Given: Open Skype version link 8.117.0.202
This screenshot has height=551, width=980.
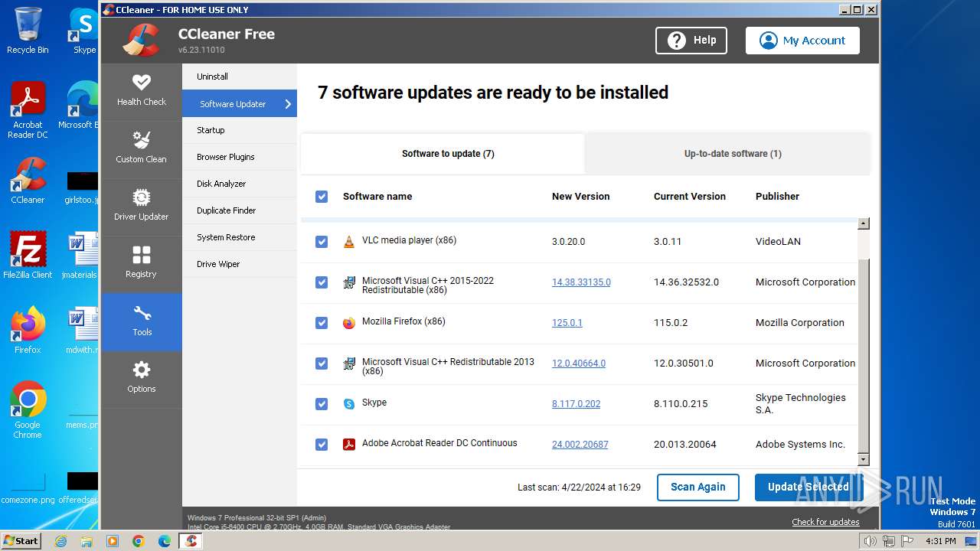Looking at the screenshot, I should coord(576,404).
